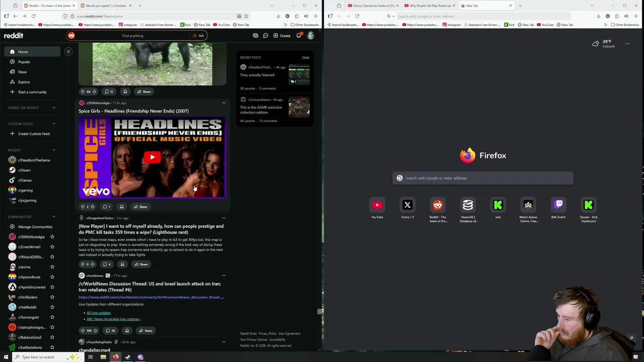Favorite r/ApexUncovered with star
The height and width of the screenshot is (362, 644).
tap(52, 287)
